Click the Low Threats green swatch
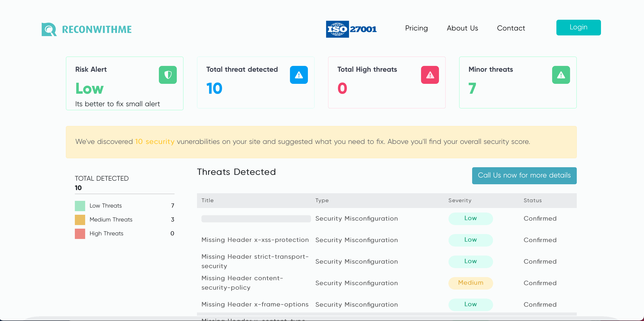 80,206
